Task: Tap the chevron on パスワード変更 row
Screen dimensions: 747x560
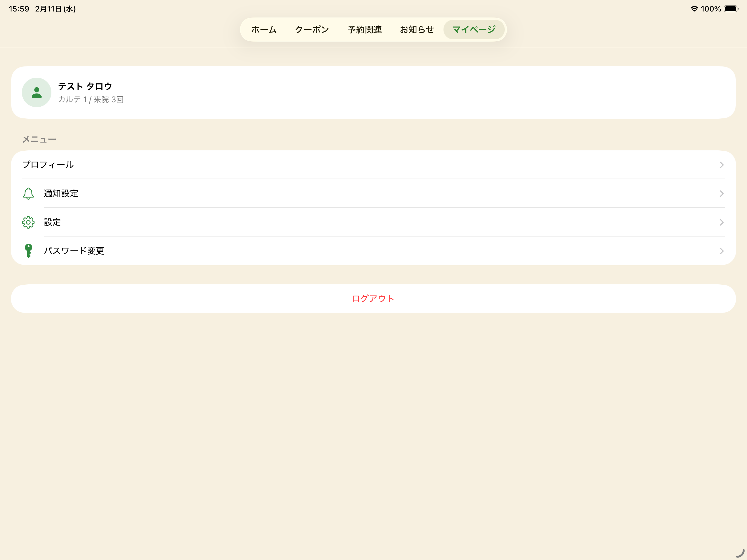Action: [721, 251]
